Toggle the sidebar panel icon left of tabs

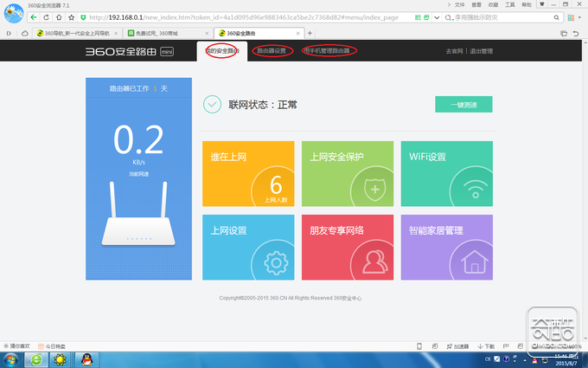pyautogui.click(x=9, y=34)
